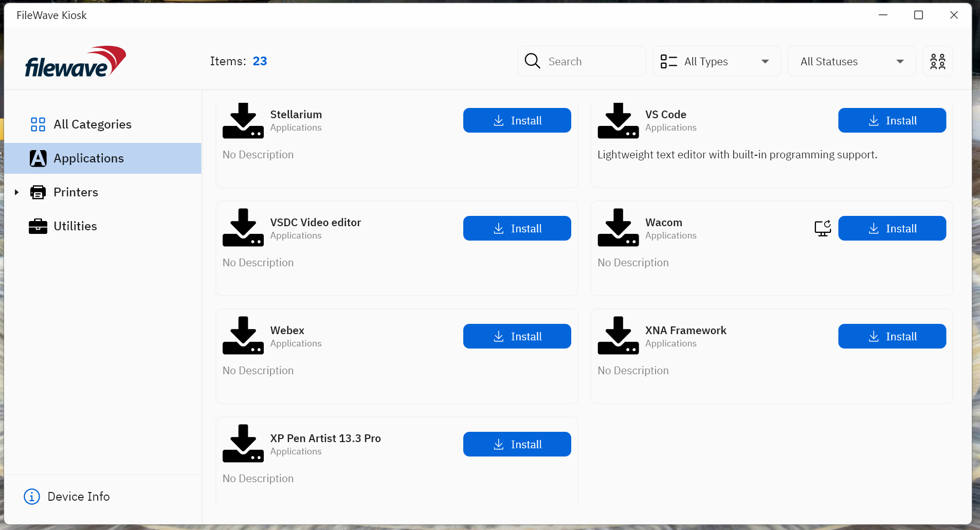This screenshot has height=530, width=980.
Task: Select the Utilities category
Action: point(103,226)
